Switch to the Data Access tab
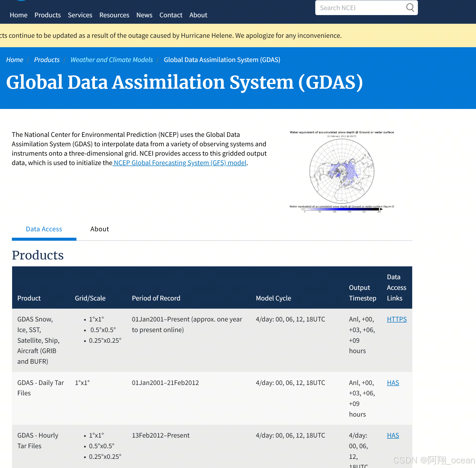The image size is (476, 468). point(44,229)
